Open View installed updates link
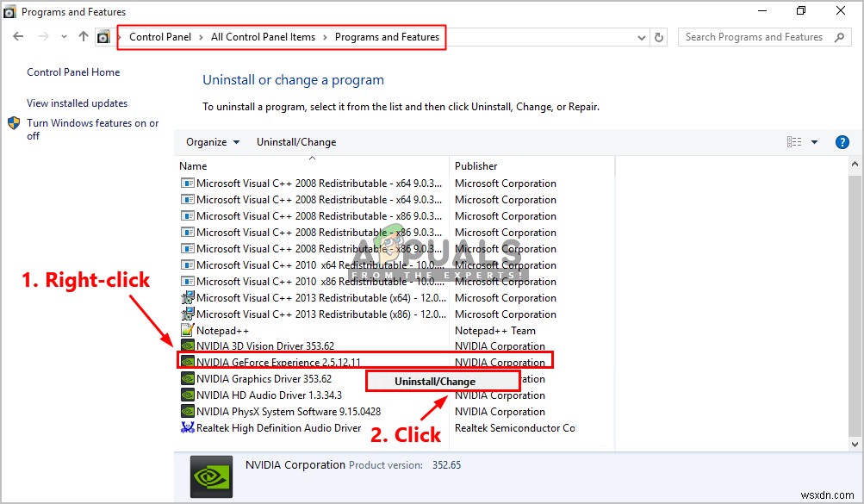This screenshot has height=504, width=864. click(78, 103)
